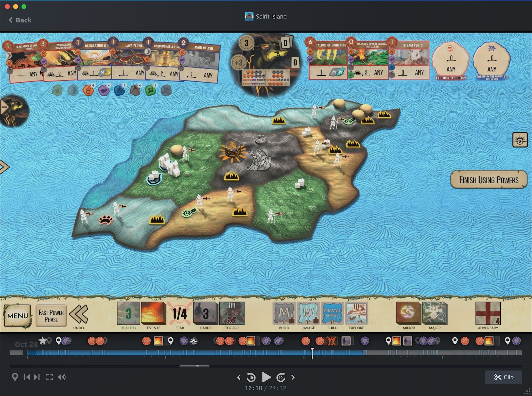532x396 pixels.
Task: Click the Explore invader card
Action: click(x=356, y=313)
